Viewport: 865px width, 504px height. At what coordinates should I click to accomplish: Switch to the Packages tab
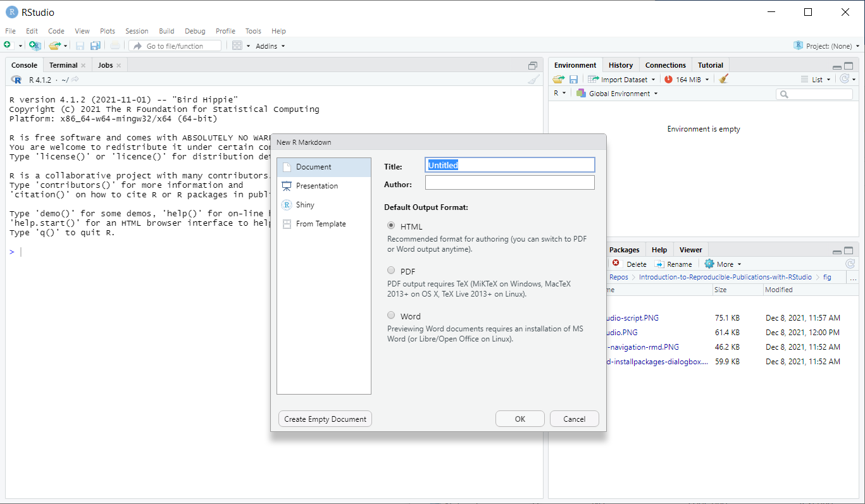coord(625,250)
